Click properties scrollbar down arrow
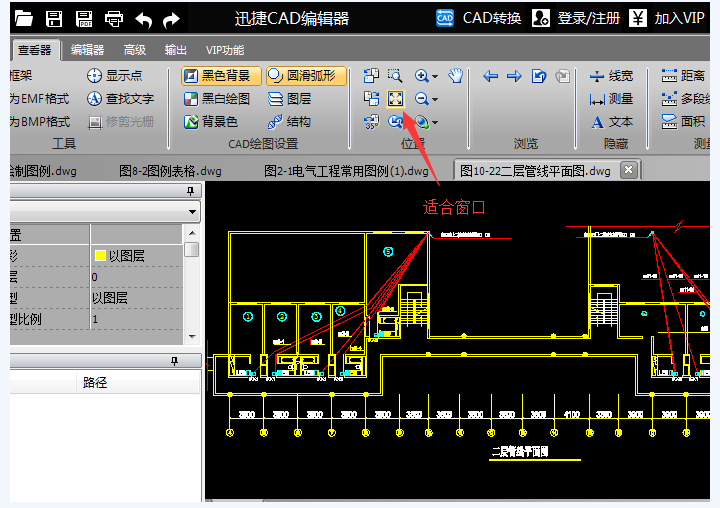 pyautogui.click(x=192, y=337)
